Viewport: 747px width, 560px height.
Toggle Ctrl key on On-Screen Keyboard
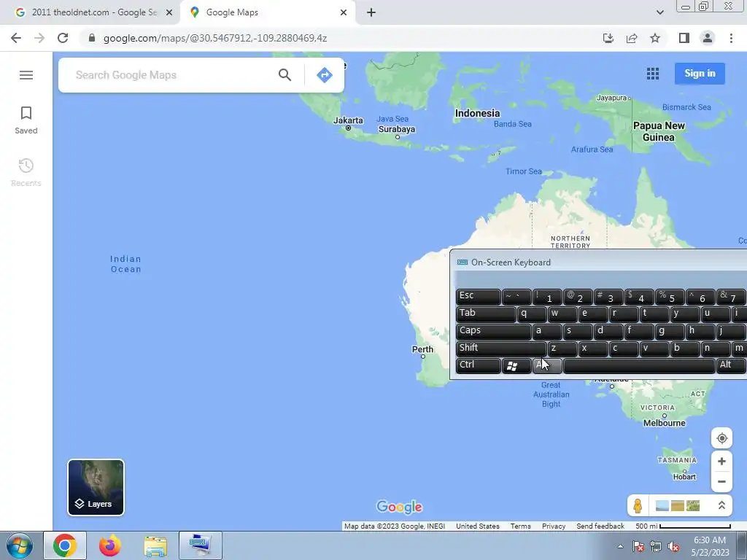tap(479, 365)
